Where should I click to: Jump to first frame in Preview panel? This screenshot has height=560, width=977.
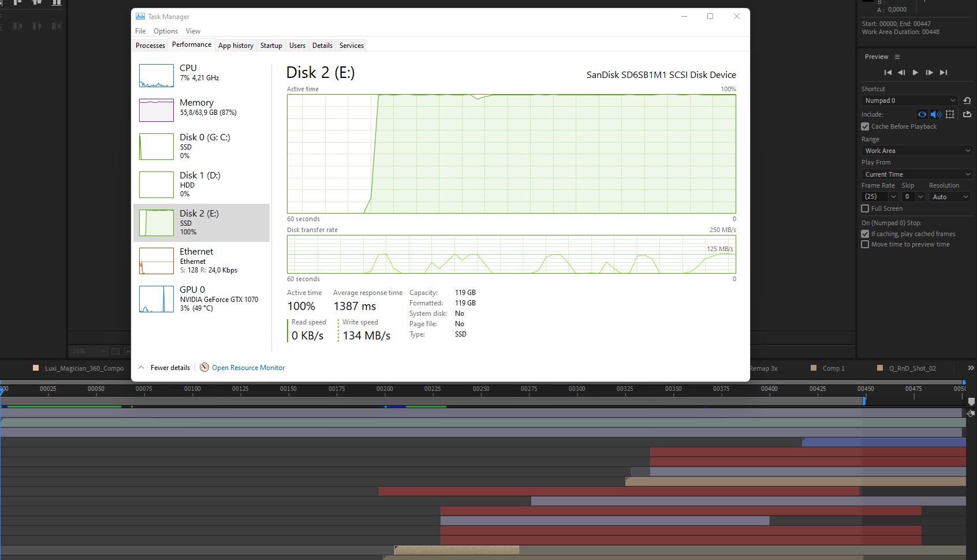(x=887, y=73)
